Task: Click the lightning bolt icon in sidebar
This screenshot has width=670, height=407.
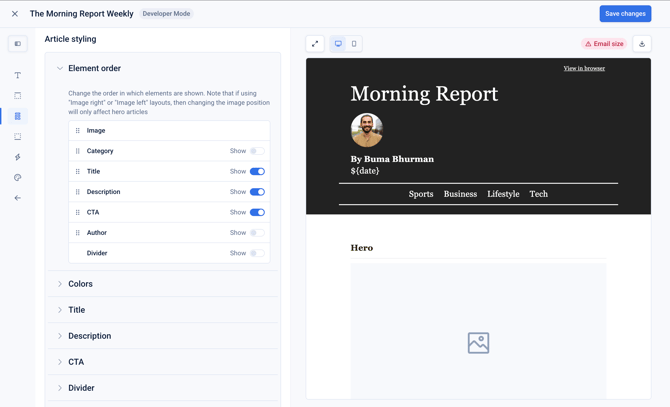Action: click(18, 157)
